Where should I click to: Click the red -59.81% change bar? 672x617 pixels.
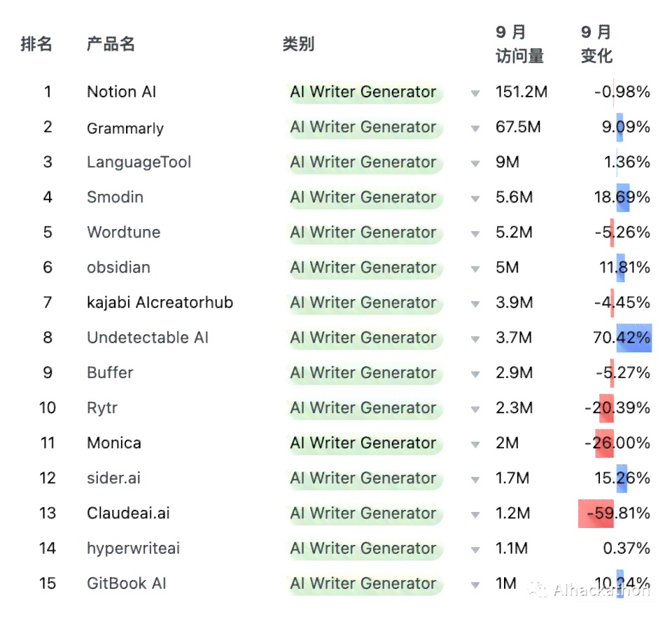pyautogui.click(x=596, y=513)
